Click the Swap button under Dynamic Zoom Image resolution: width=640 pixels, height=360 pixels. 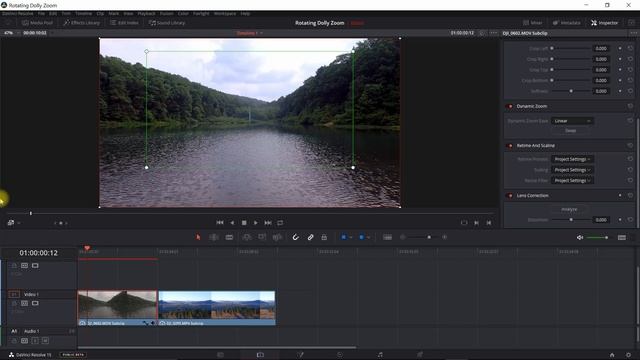coord(571,131)
